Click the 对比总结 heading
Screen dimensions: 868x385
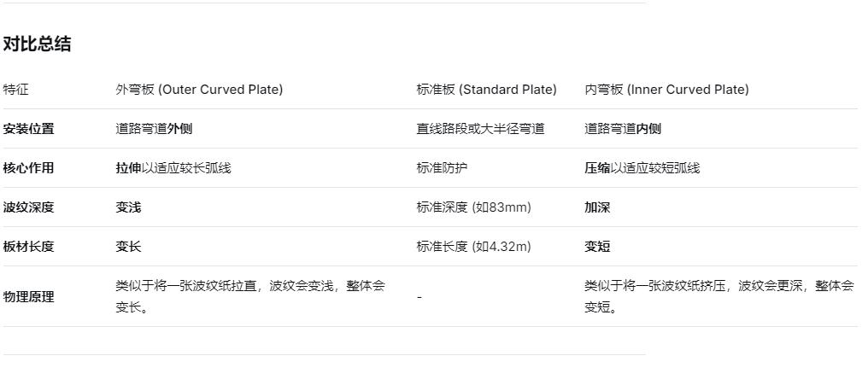point(37,44)
